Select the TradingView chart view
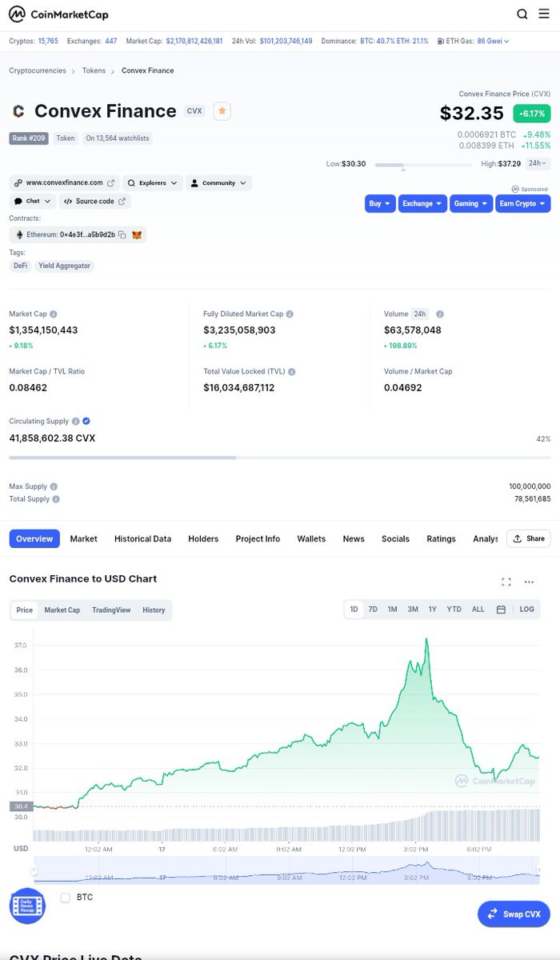The width and height of the screenshot is (560, 960). 111,610
